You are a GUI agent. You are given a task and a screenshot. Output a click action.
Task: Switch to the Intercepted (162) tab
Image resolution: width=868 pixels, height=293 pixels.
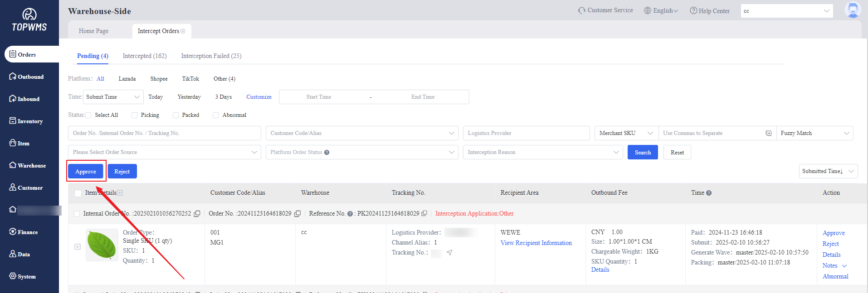(145, 56)
